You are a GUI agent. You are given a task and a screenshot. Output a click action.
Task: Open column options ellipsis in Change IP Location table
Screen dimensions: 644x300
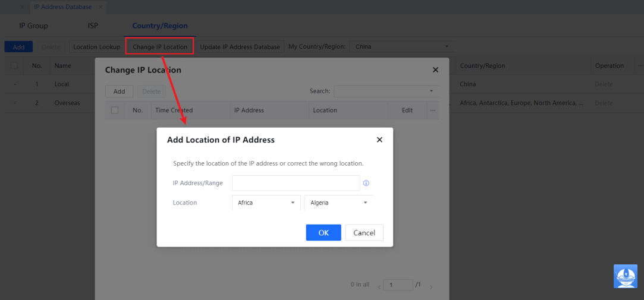pos(433,110)
